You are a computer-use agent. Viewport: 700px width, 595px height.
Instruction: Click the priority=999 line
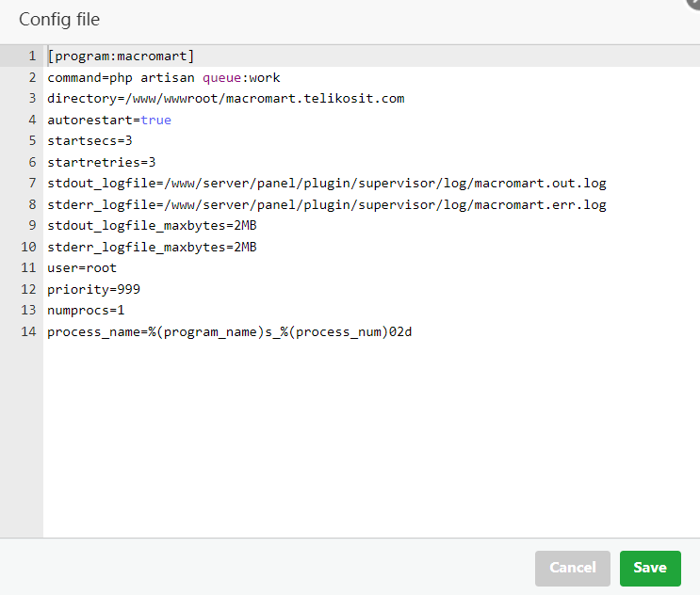pyautogui.click(x=93, y=289)
